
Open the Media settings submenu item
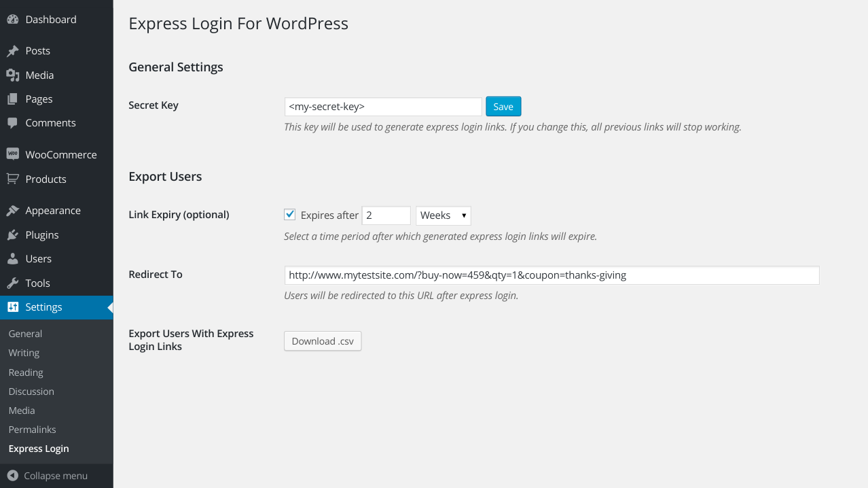22,411
